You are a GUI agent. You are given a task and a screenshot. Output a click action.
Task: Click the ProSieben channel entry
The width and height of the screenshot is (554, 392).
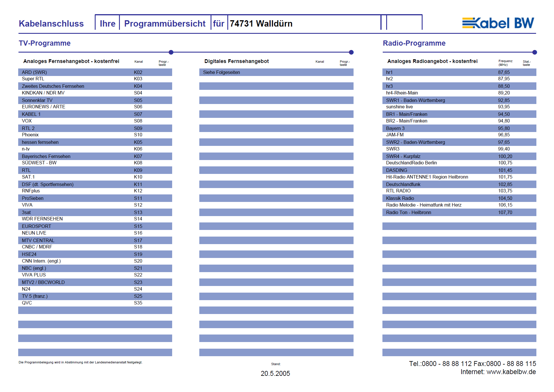tap(33, 198)
